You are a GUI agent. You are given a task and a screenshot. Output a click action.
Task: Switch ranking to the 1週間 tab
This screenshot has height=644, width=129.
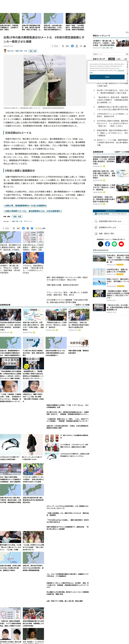click(x=125, y=59)
